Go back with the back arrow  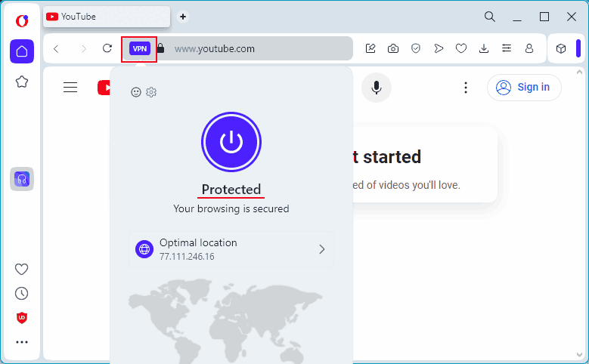pyautogui.click(x=56, y=48)
